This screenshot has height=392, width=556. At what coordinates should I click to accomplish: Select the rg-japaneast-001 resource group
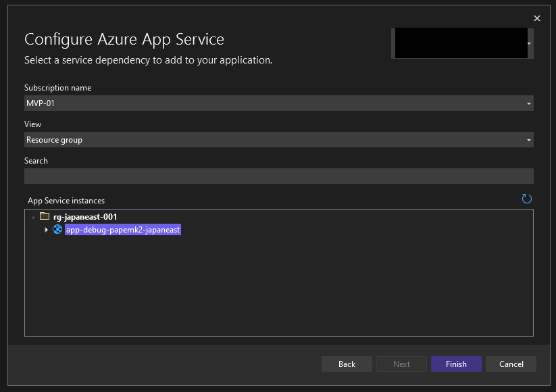85,217
